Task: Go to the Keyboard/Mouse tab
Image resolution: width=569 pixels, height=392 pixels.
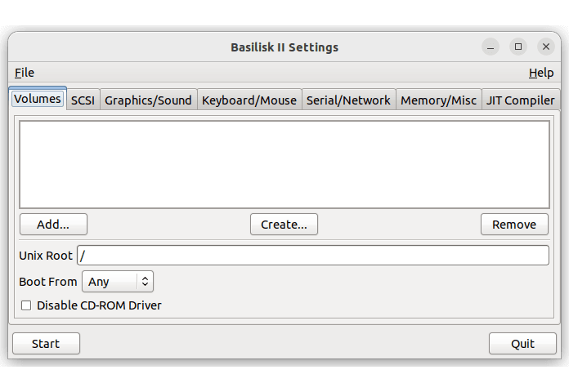Action: [249, 100]
